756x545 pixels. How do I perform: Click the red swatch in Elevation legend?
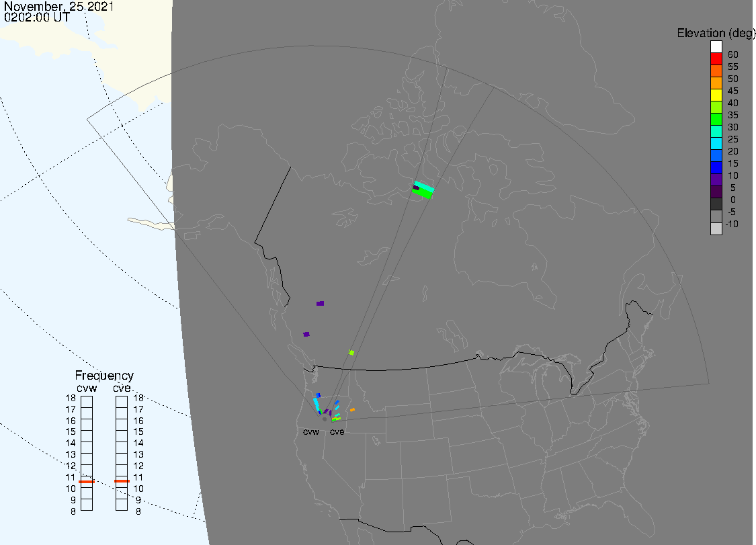tap(716, 59)
